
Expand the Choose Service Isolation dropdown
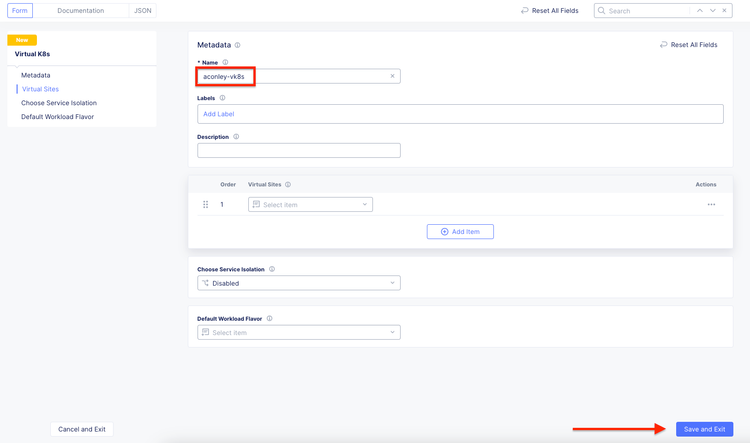point(299,283)
